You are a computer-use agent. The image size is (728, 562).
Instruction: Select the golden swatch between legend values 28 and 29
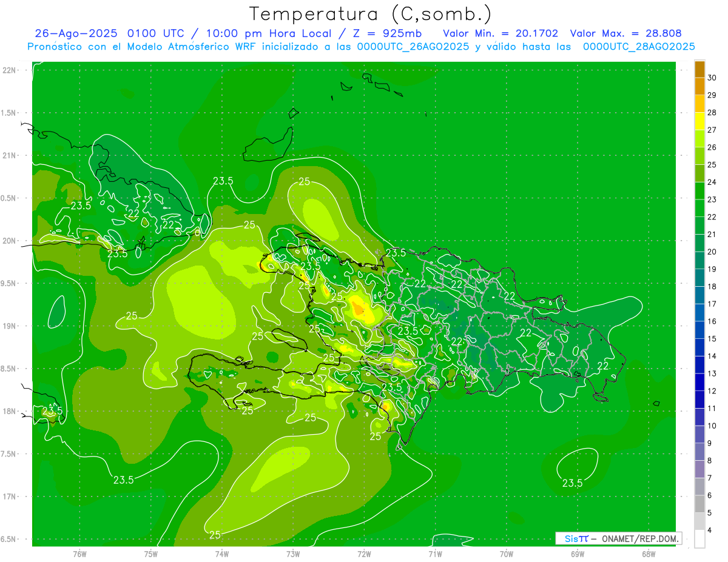[699, 104]
